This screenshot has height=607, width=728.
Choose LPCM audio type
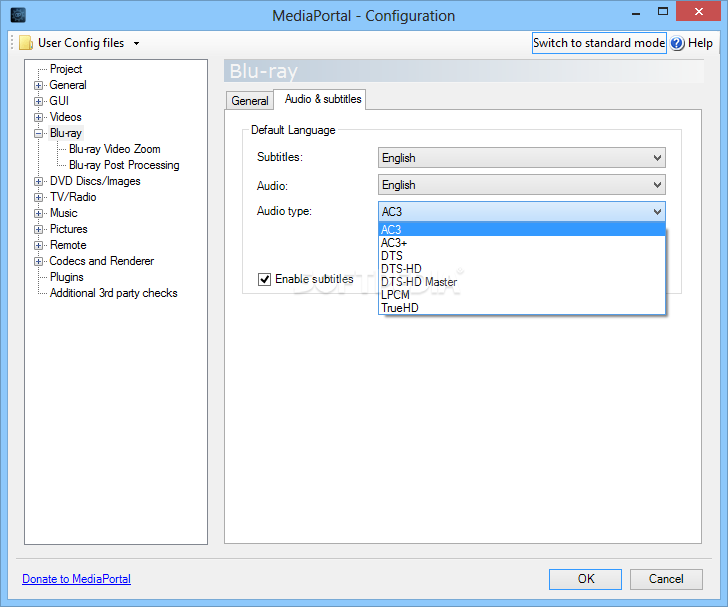[522, 294]
